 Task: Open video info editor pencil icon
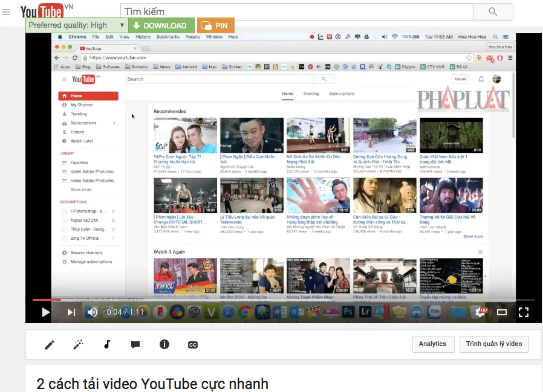50,344
